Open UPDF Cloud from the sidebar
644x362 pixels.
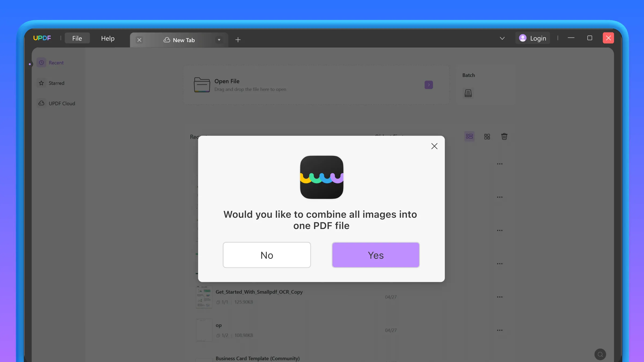[62, 103]
